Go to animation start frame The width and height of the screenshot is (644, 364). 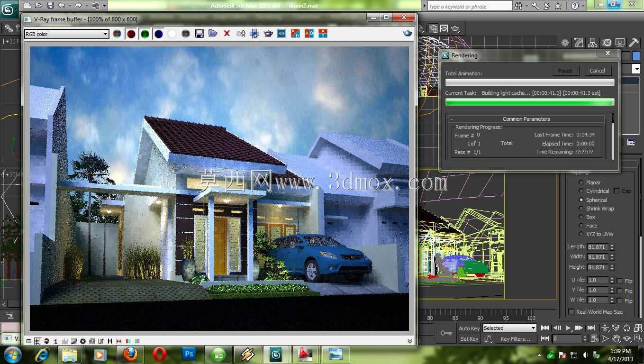pyautogui.click(x=545, y=328)
